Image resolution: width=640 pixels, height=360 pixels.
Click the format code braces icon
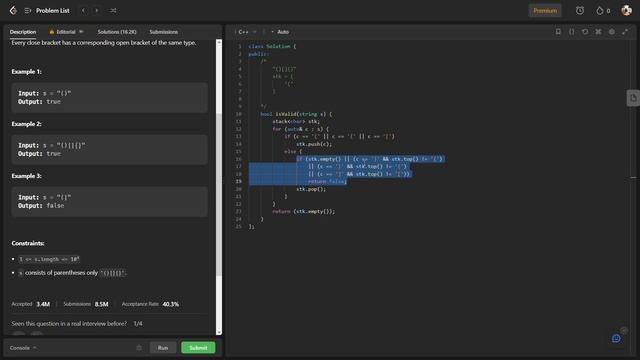point(571,31)
